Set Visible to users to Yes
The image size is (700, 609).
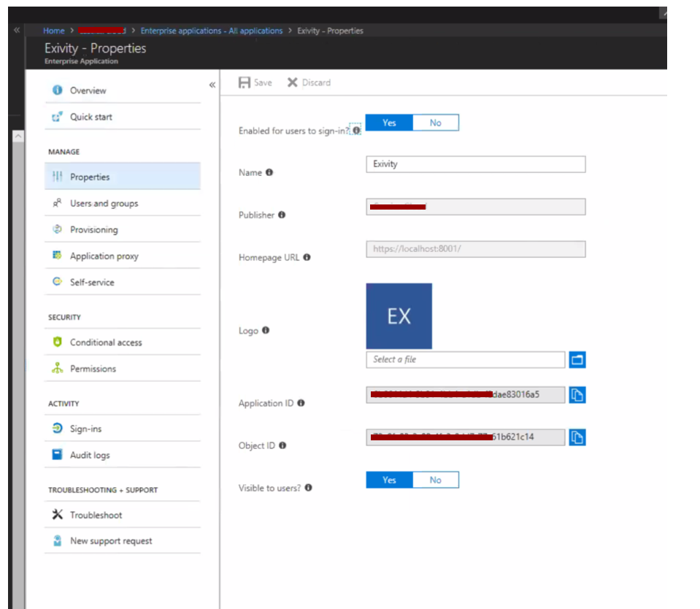(x=389, y=480)
